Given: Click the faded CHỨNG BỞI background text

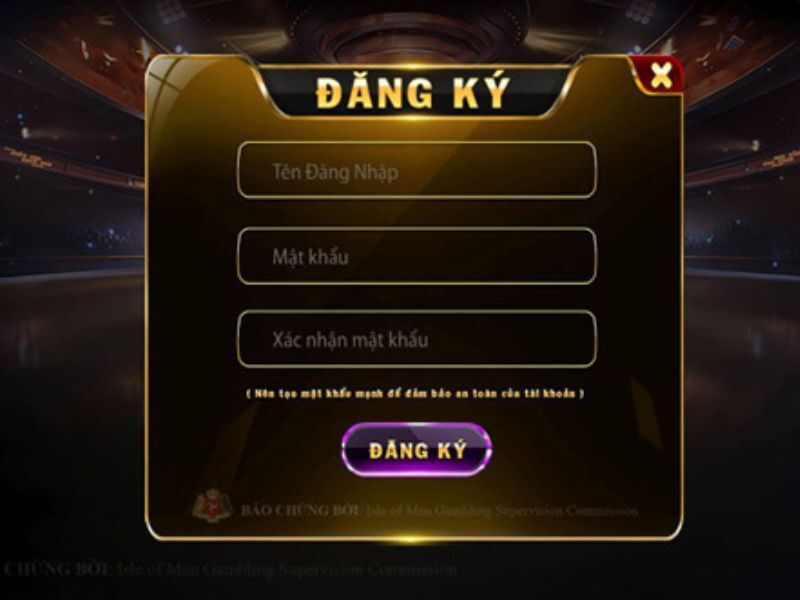Looking at the screenshot, I should pyautogui.click(x=59, y=569).
